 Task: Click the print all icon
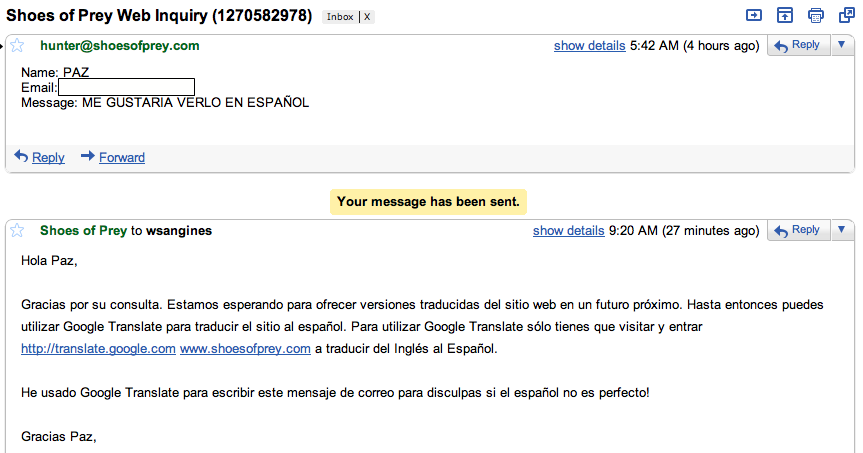point(816,15)
